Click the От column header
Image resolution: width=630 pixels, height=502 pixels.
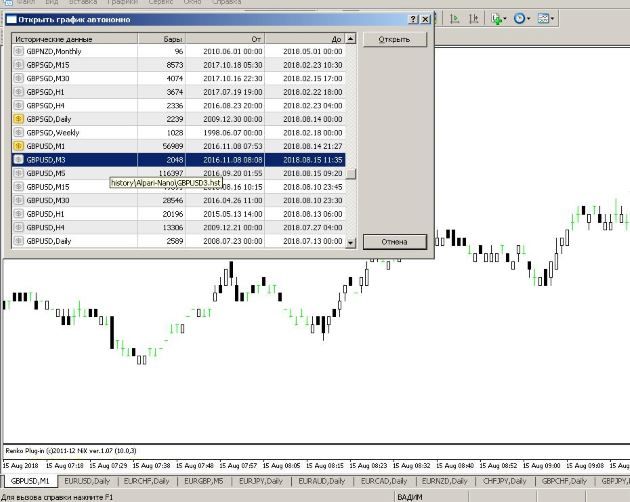(256, 38)
